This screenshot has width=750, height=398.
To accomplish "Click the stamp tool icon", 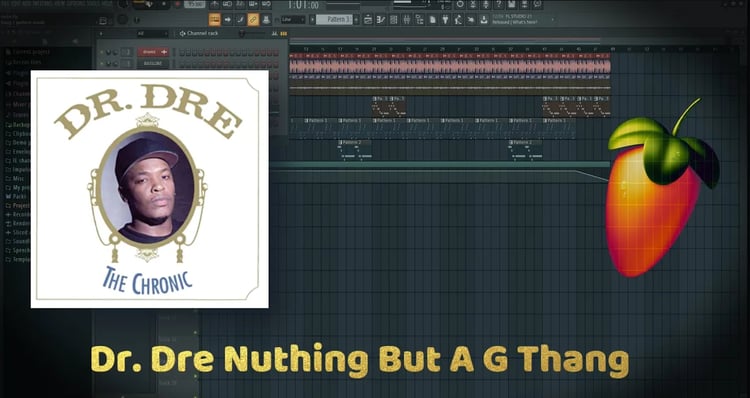I will (266, 20).
